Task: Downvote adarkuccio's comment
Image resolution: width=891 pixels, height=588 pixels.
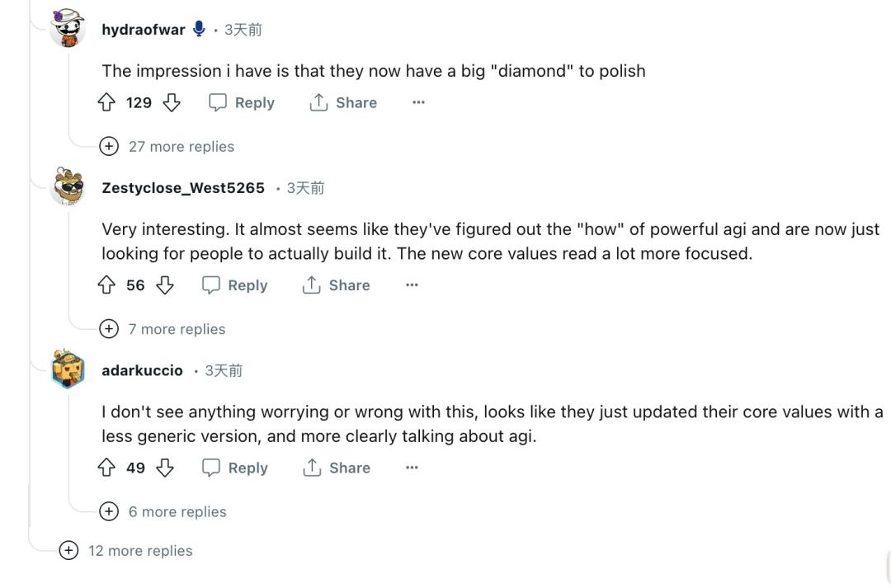Action: tap(165, 468)
